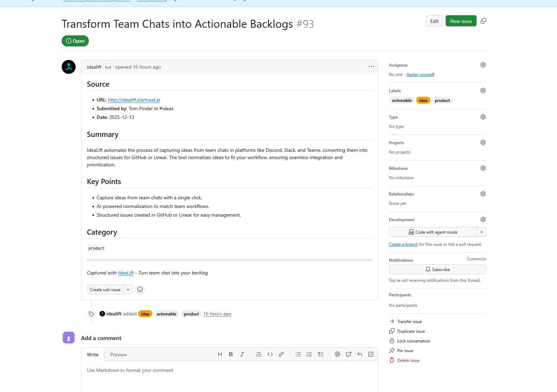Apply italic formatting icon
The width and height of the screenshot is (557, 392).
coord(242,354)
